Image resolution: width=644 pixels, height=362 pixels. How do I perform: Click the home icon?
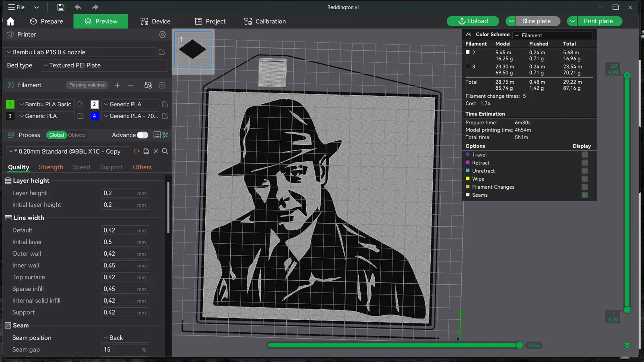[10, 21]
